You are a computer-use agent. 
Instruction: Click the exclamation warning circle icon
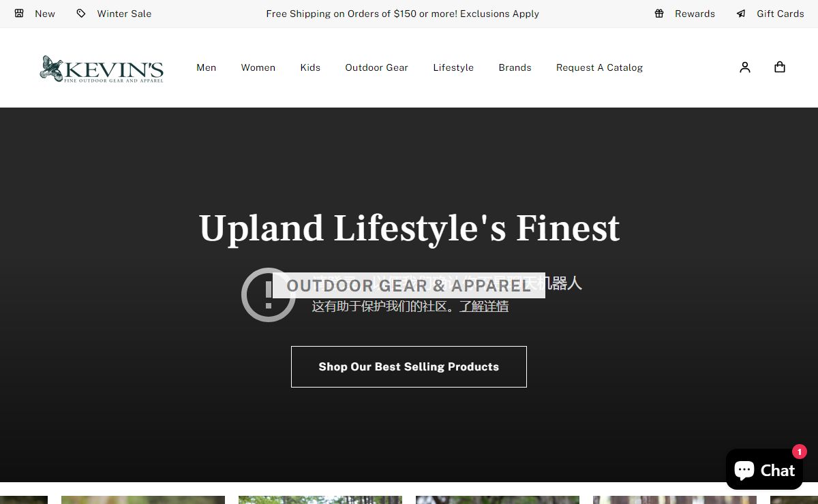click(x=269, y=294)
